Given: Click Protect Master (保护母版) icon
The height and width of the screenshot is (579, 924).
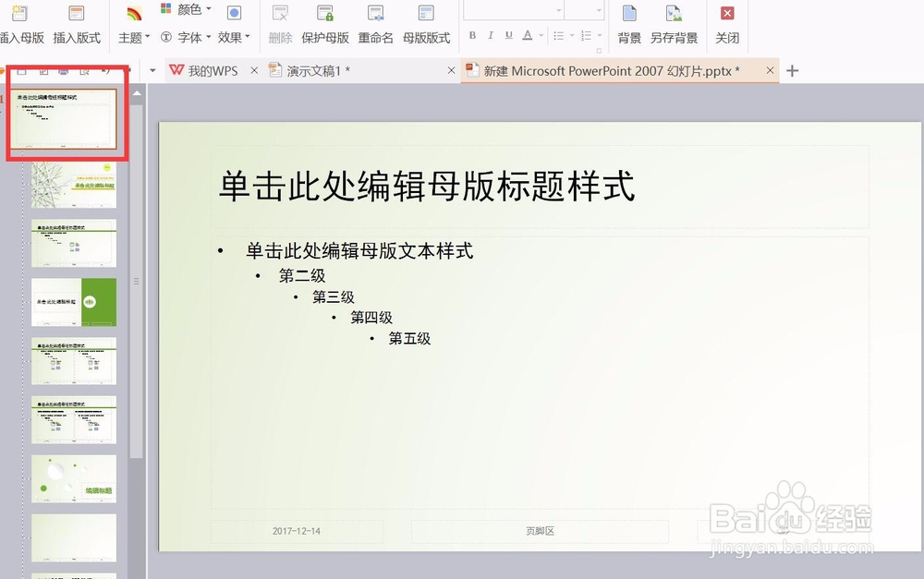Looking at the screenshot, I should click(x=325, y=14).
